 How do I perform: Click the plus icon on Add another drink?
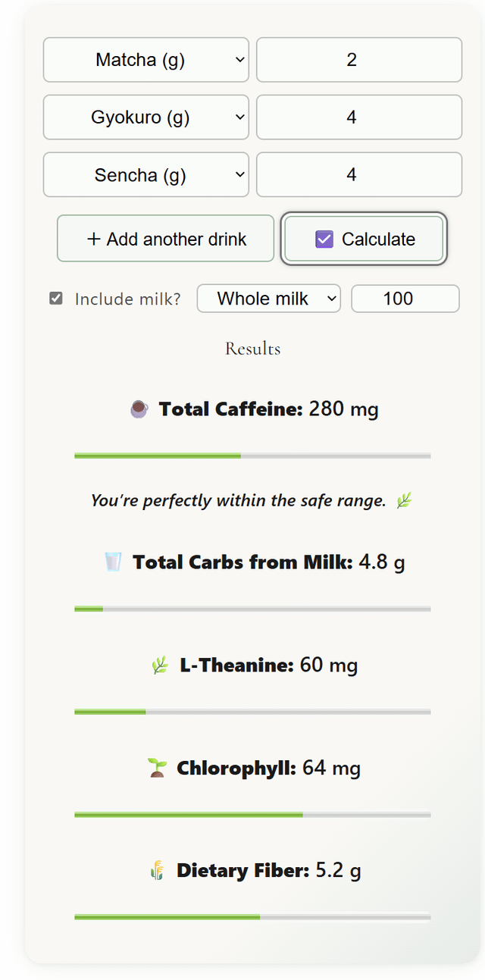[x=94, y=240]
